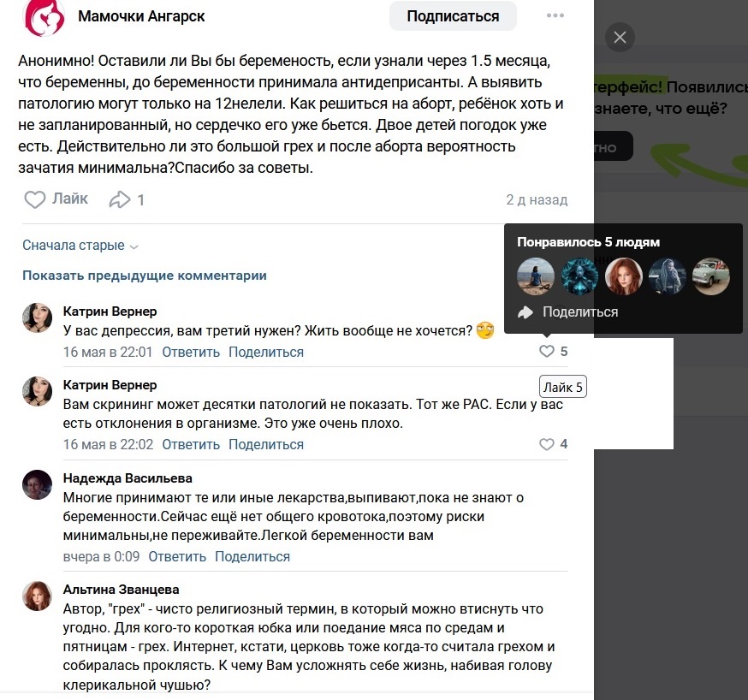
Task: Like the post with the heart icon
Action: tap(56, 199)
